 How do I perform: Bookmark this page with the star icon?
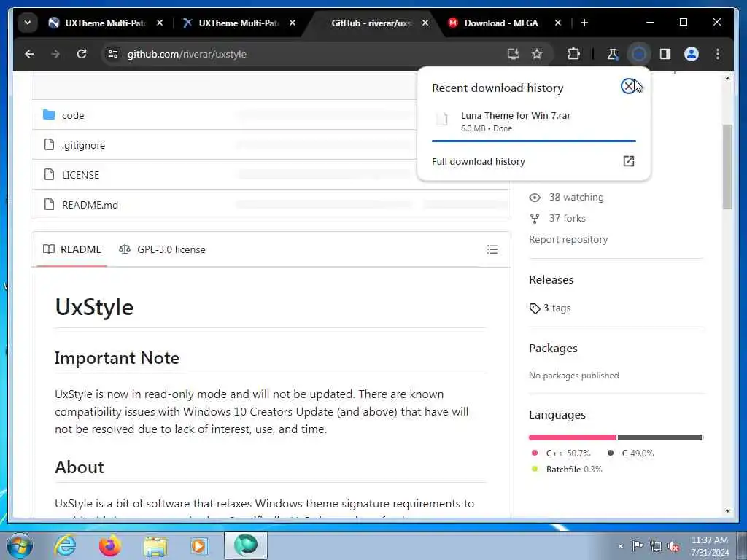(537, 54)
